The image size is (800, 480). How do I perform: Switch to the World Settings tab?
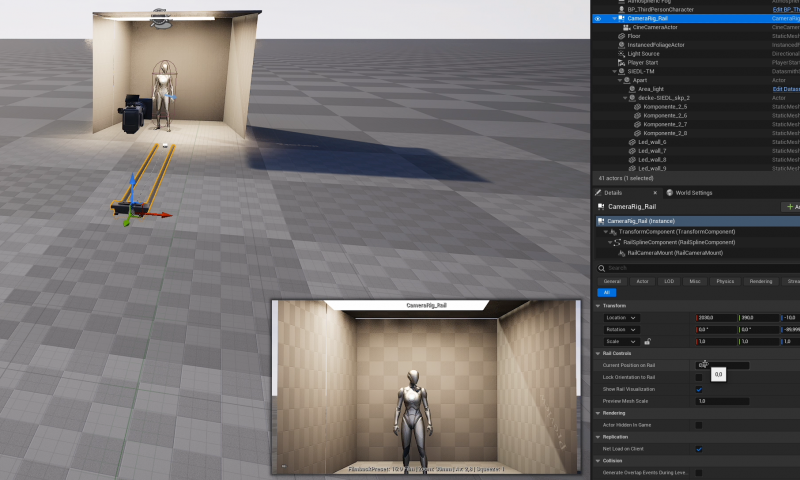point(689,192)
